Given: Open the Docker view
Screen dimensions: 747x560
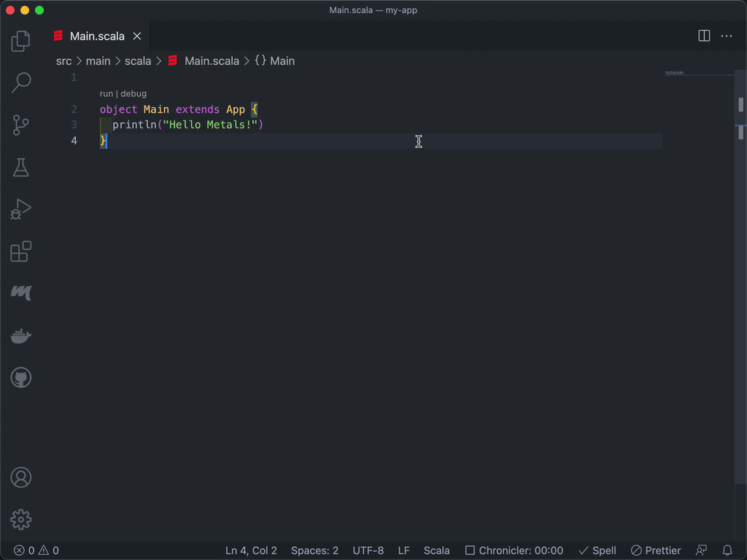Looking at the screenshot, I should pos(20,335).
